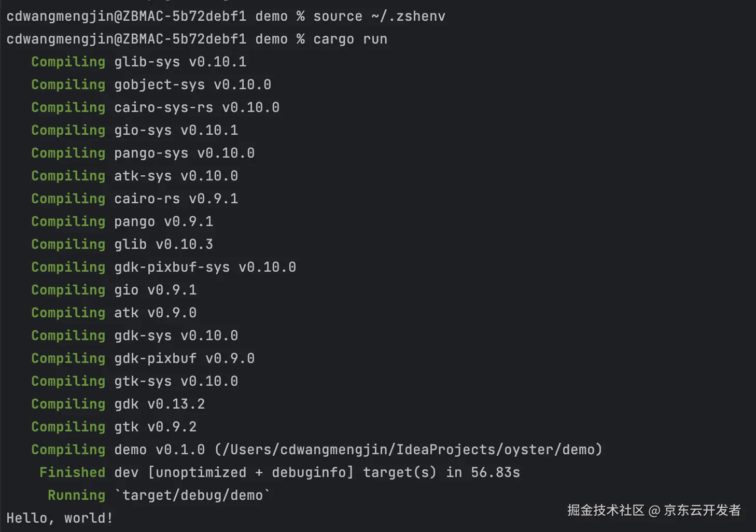Select the gobject-sys v0.10.0 package name
756x532 pixels.
pyautogui.click(x=159, y=85)
